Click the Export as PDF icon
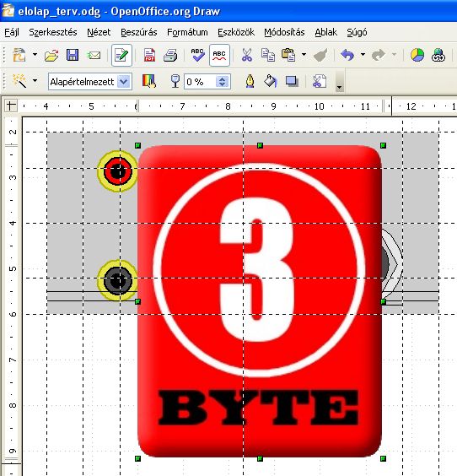The width and height of the screenshot is (457, 476). pyautogui.click(x=149, y=55)
